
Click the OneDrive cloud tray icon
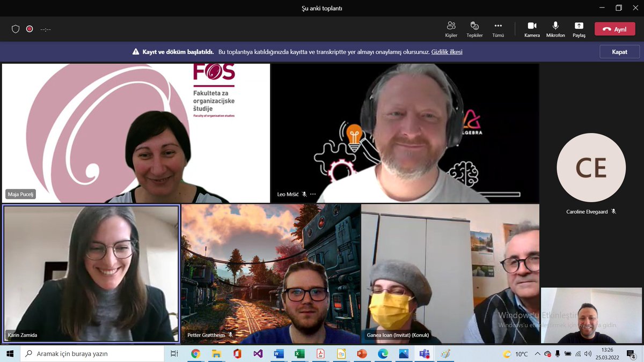547,354
